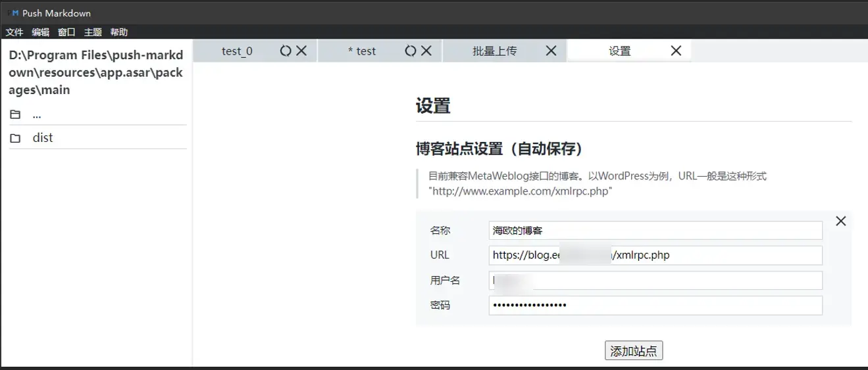The height and width of the screenshot is (370, 868).
Task: Switch to the test_0 tab
Action: click(x=237, y=51)
